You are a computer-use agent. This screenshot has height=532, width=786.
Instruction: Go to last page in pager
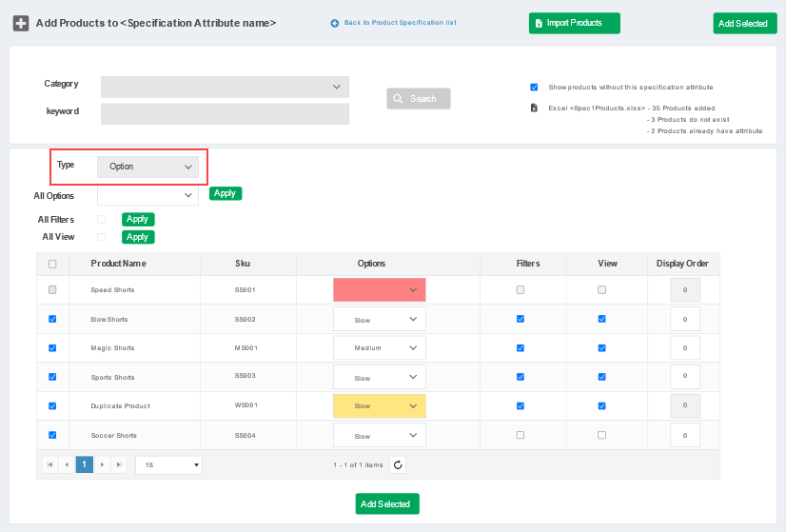click(119, 464)
